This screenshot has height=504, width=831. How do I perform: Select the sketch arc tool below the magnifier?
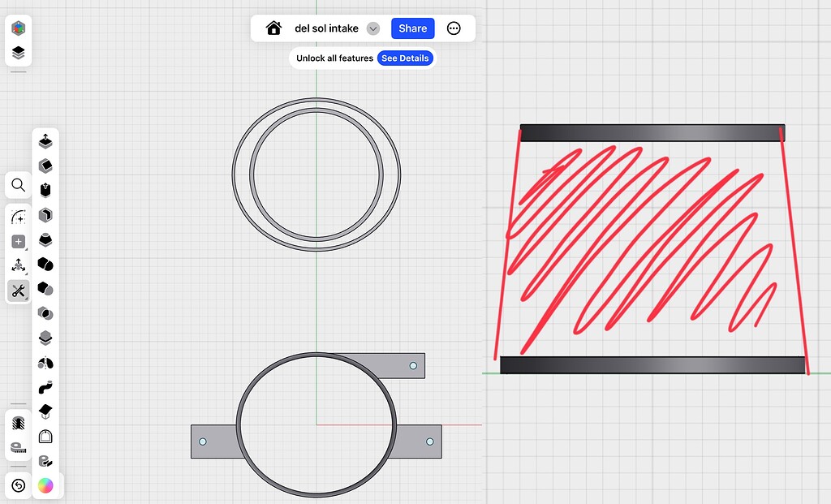[18, 215]
